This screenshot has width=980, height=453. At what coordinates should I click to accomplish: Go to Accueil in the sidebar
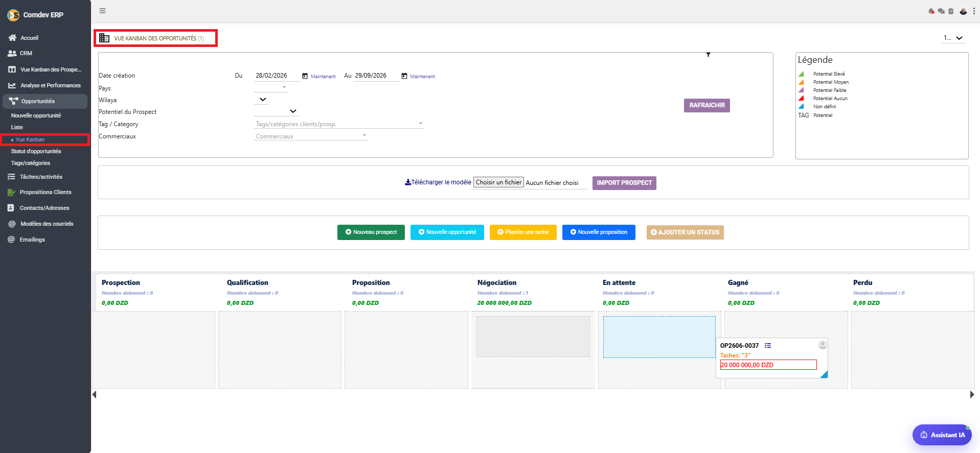click(29, 38)
